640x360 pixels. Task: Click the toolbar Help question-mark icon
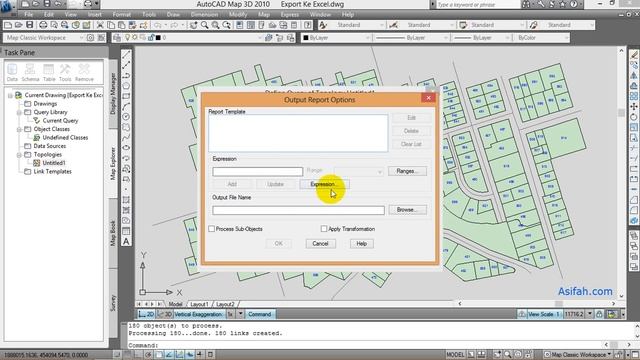308,25
